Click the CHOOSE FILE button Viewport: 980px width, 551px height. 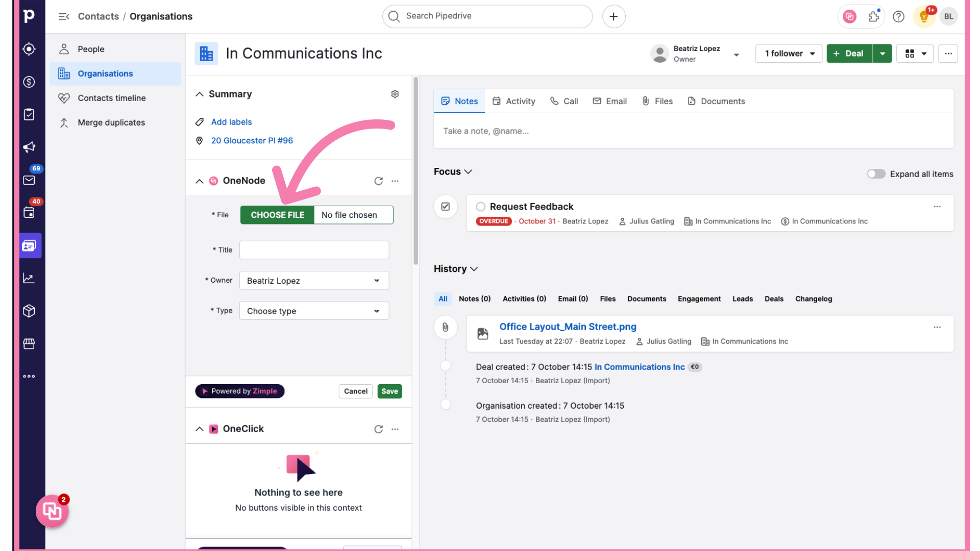point(277,215)
